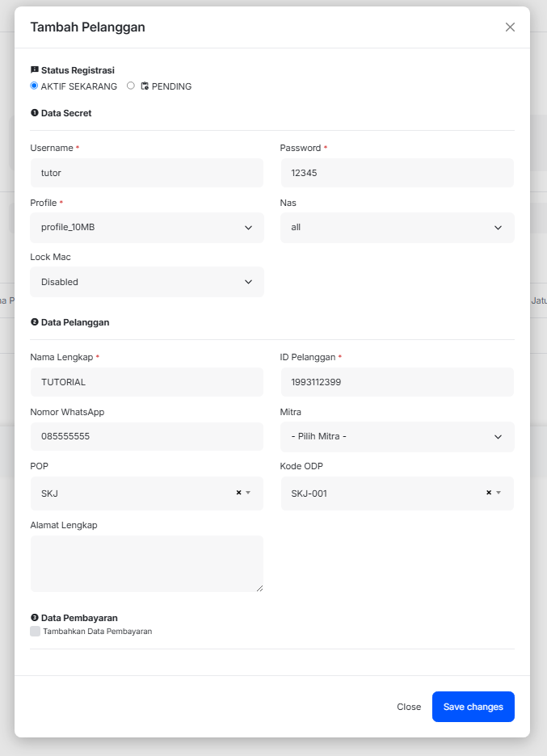This screenshot has height=756, width=547.
Task: Click the Kode ODP label
Action: coord(301,466)
